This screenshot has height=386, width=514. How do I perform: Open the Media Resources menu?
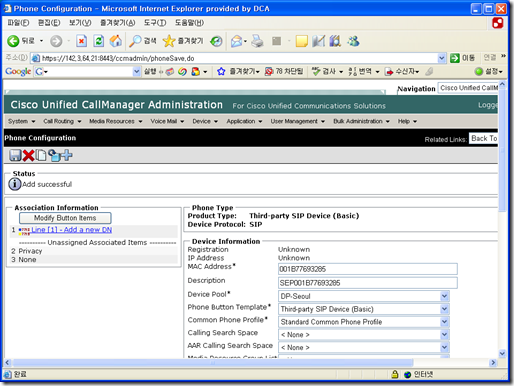point(115,121)
